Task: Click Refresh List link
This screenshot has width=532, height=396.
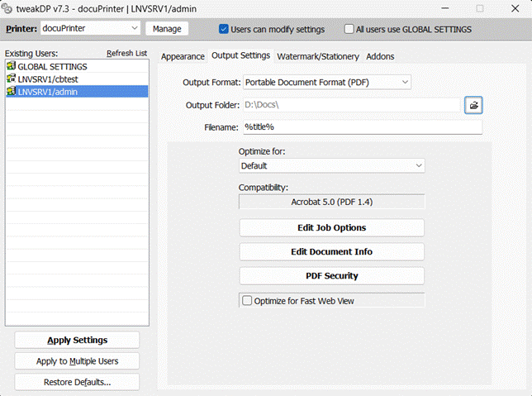Action: click(x=126, y=53)
